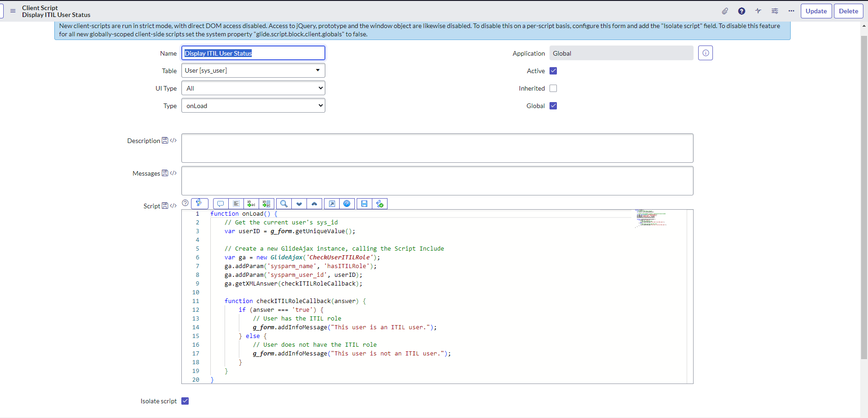Viewport: 868px width, 418px height.
Task: Open the more options ellipsis menu
Action: point(791,11)
